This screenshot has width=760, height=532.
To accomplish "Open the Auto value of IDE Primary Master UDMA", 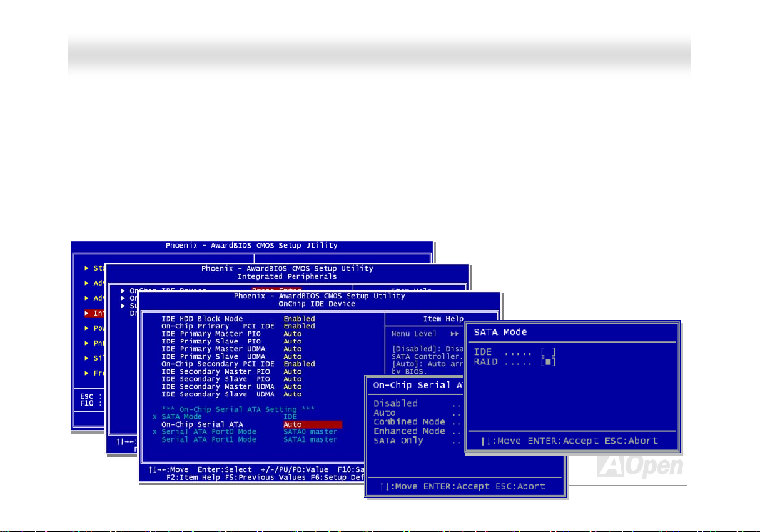I will (292, 349).
